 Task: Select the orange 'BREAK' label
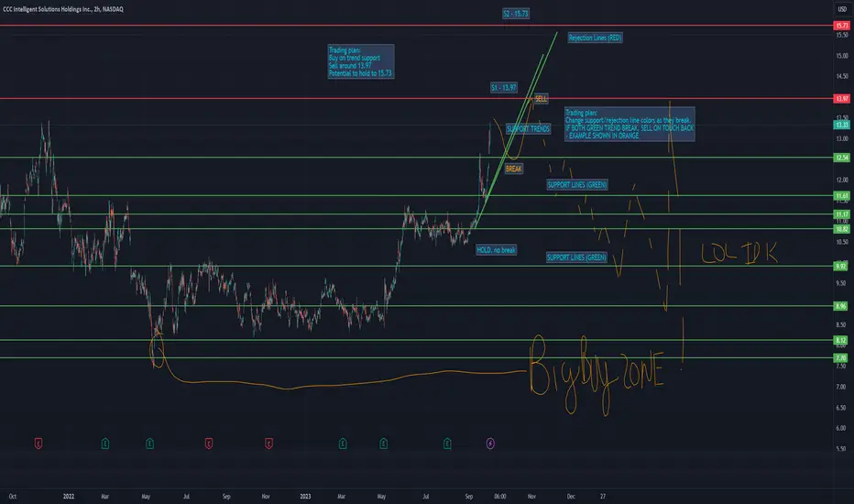514,169
